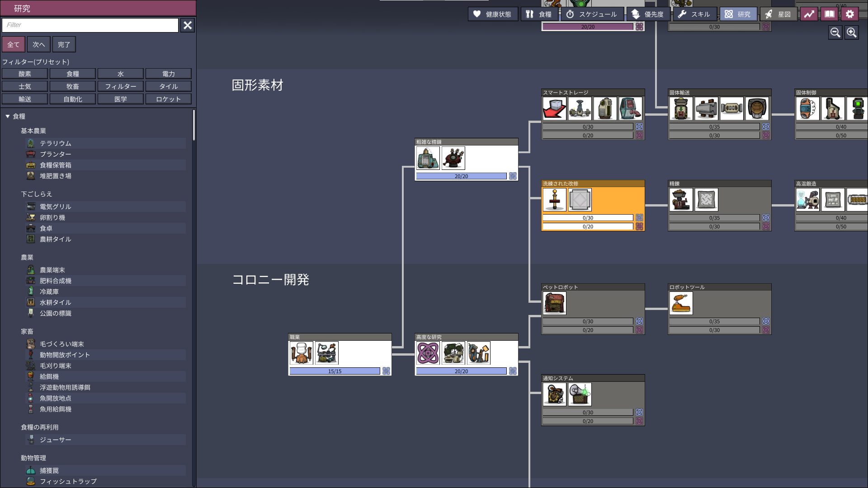Select the 輸送 preset filter
The width and height of the screenshot is (868, 488).
pyautogui.click(x=25, y=99)
